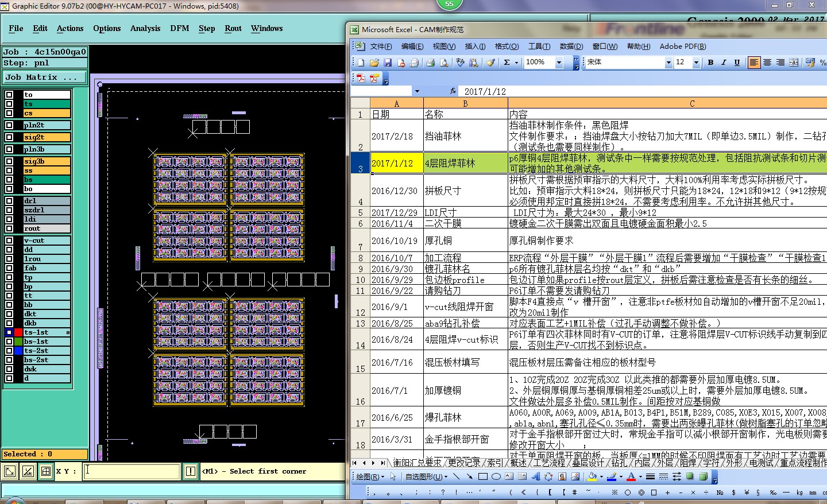Click the Job Matrix button
The width and height of the screenshot is (827, 504).
pyautogui.click(x=45, y=77)
